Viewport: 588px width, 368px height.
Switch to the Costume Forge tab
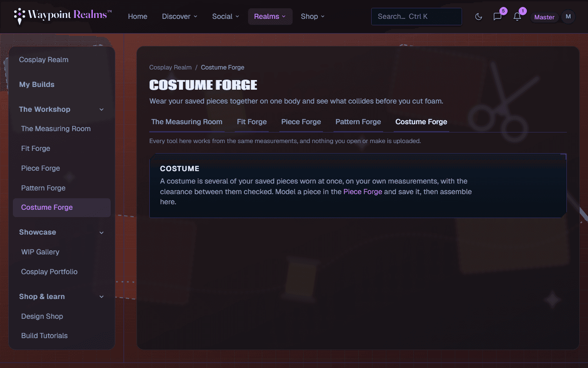pos(421,122)
